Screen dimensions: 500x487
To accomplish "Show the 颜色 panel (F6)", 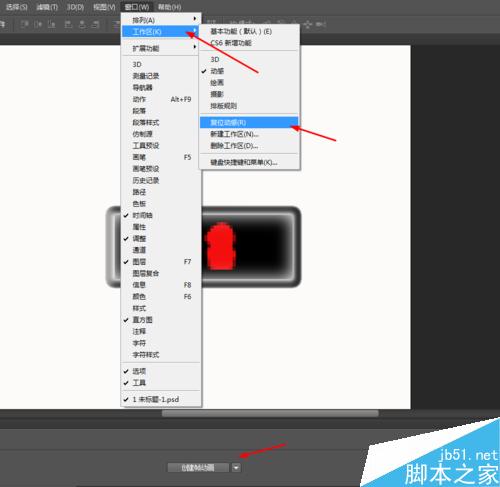I will 161,297.
